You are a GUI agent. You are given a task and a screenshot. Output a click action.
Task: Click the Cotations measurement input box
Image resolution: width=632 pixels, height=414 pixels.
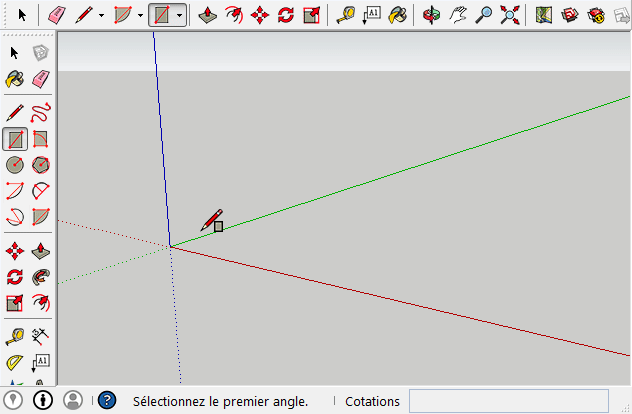point(508,401)
